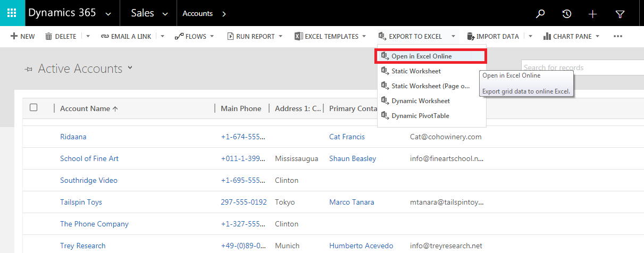Open contact Marco Tanara

tap(352, 202)
